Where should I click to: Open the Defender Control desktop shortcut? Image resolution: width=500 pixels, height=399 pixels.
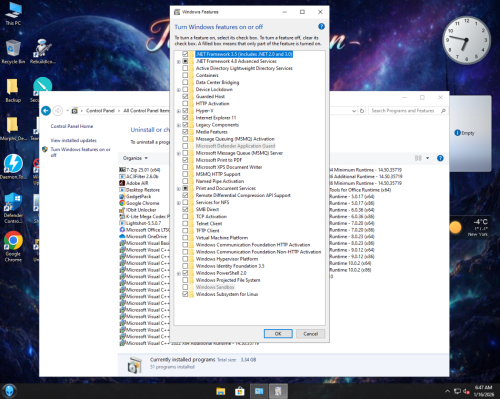point(13,208)
